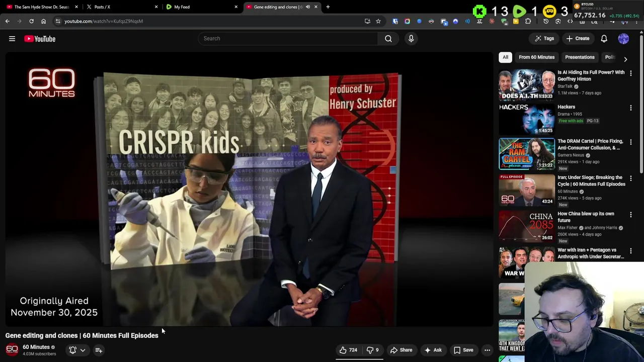Open more options for Hackers
This screenshot has height=362, width=644.
click(x=630, y=108)
